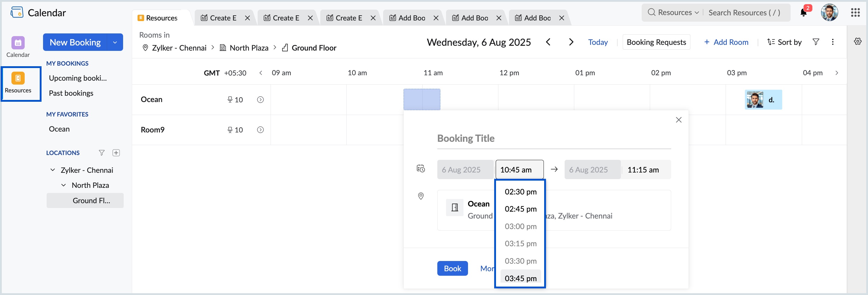Screen dimensions: 868x295
Task: Click selected time slot in Ocean row
Action: [422, 99]
